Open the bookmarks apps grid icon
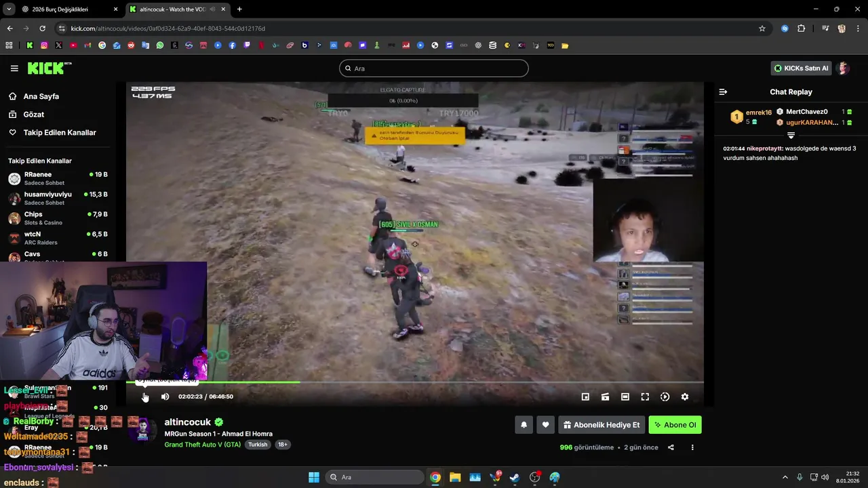The width and height of the screenshot is (868, 488). click(9, 45)
